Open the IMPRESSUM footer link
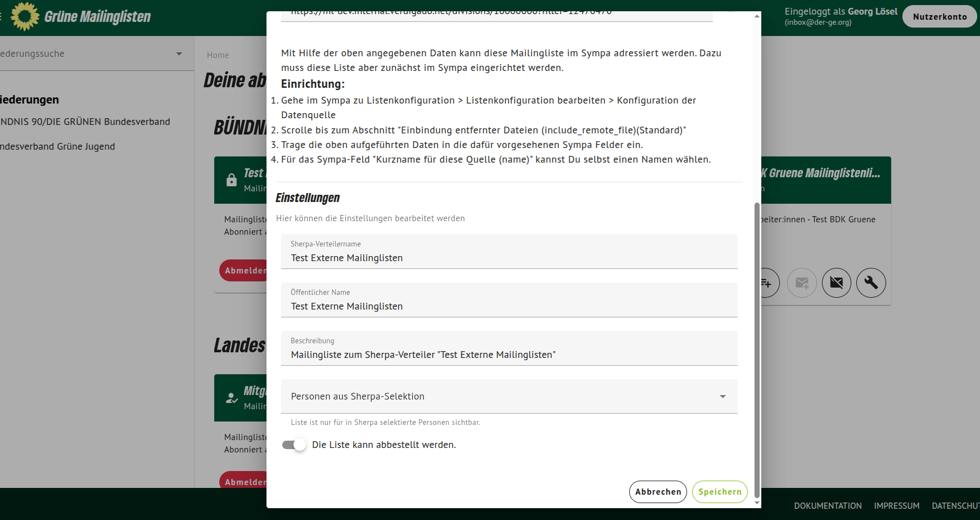 coord(897,506)
